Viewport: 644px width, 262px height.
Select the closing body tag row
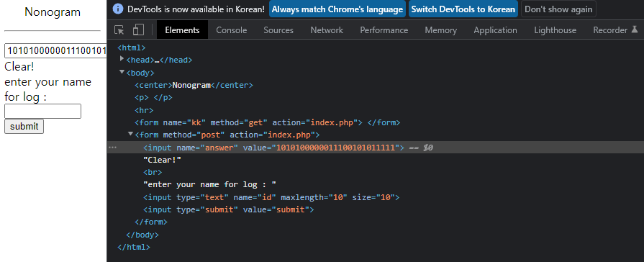point(376,235)
